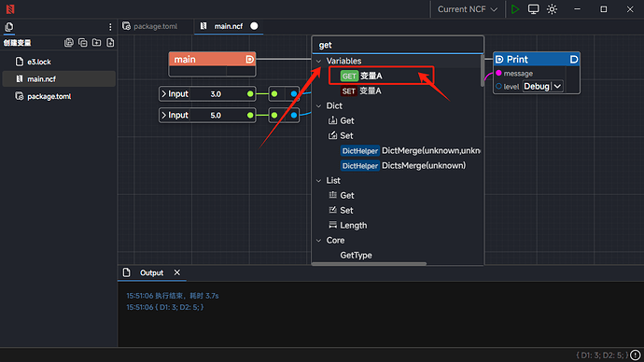This screenshot has width=644, height=362.
Task: Click the green output port of Input 3.0
Action: (x=250, y=94)
